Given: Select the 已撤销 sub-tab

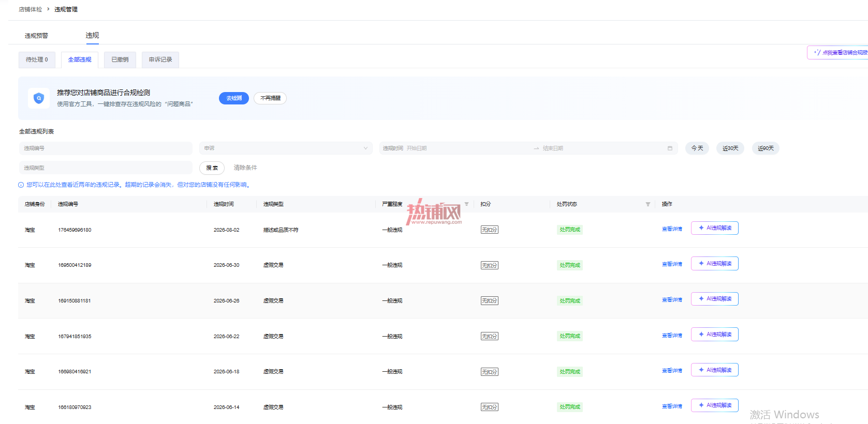Looking at the screenshot, I should pyautogui.click(x=120, y=60).
